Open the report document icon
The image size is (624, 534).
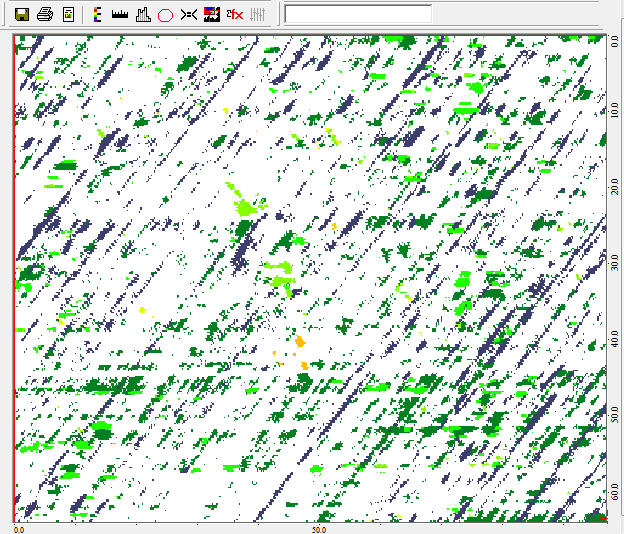click(67, 15)
